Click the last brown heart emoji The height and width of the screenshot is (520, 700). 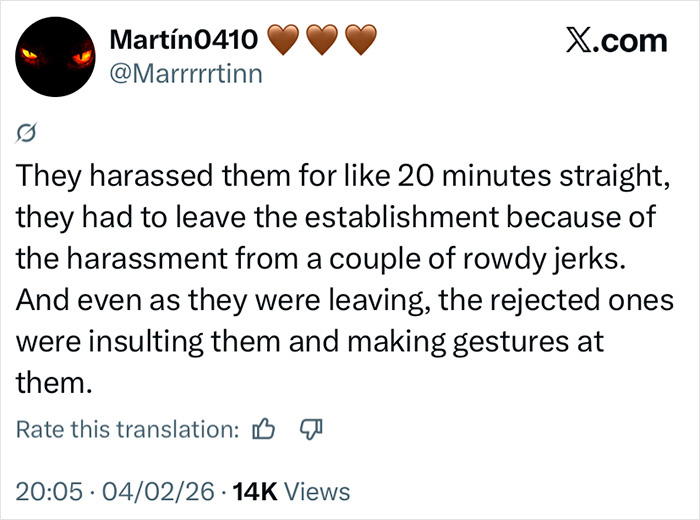360,40
